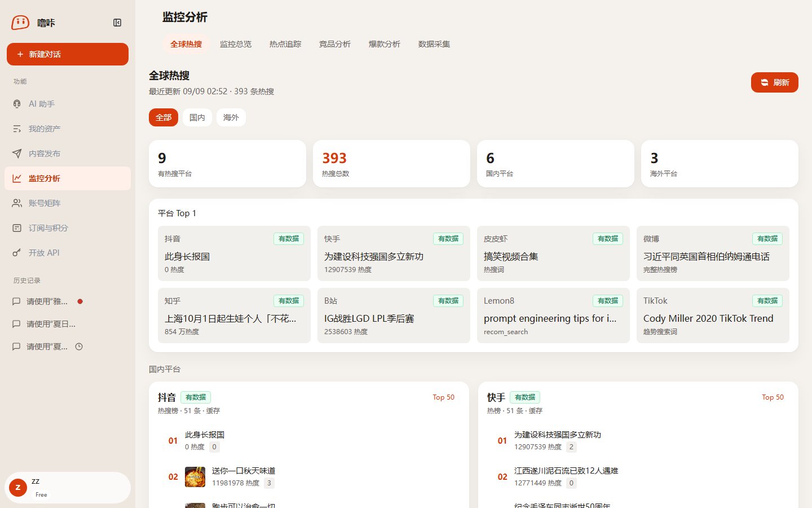
Task: Open the 热点追踪 tab
Action: point(285,44)
